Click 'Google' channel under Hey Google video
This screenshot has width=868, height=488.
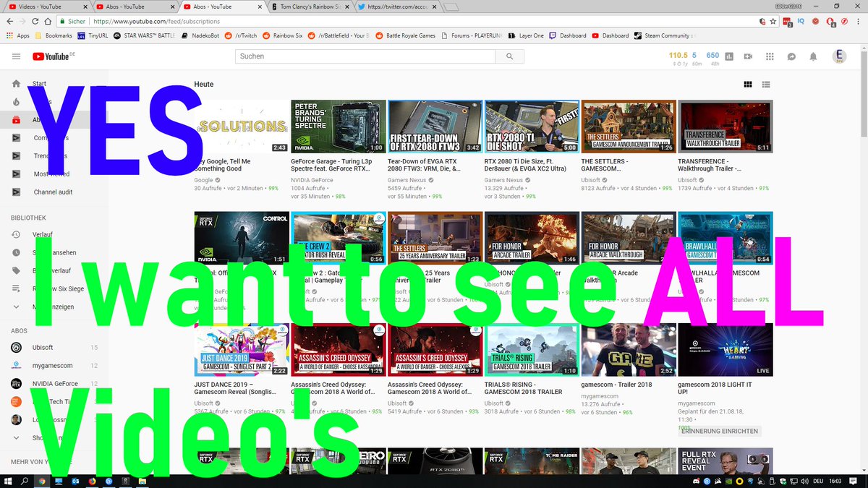click(205, 180)
